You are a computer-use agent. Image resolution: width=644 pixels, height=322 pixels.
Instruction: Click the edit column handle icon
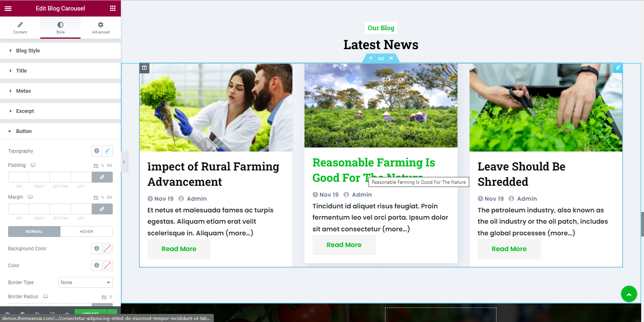pos(145,68)
